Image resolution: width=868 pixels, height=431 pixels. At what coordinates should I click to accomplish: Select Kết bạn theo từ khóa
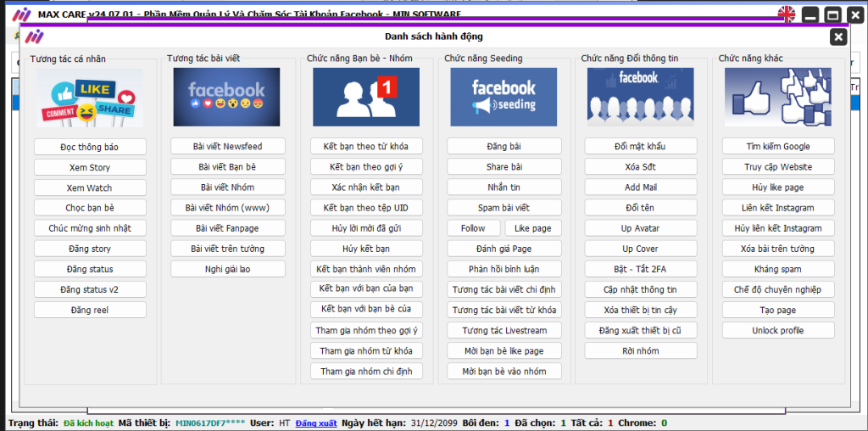(366, 146)
